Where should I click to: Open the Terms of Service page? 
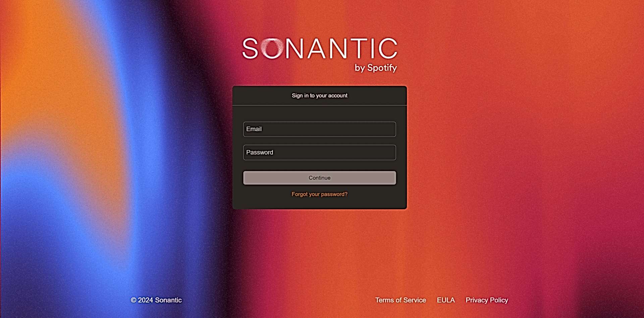click(x=400, y=300)
